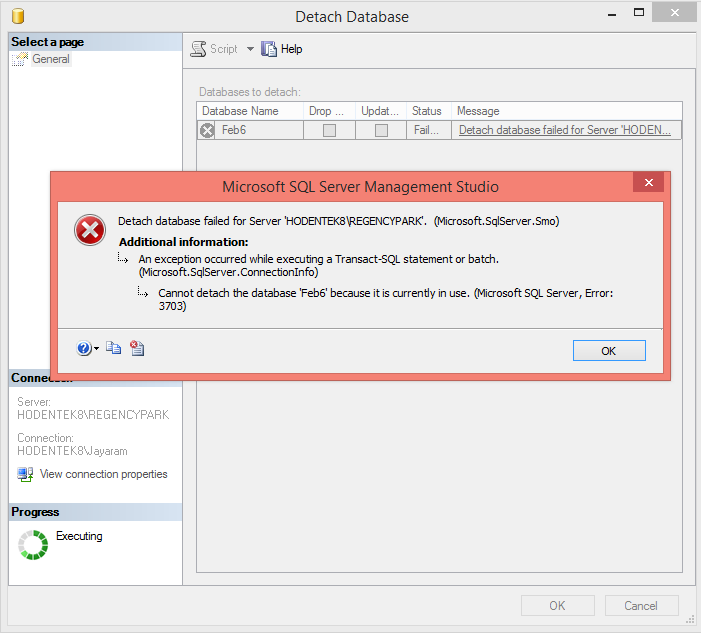The height and width of the screenshot is (633, 701).
Task: Close the Microsoft SQL Server Management Studio dialog
Action: tap(648, 182)
